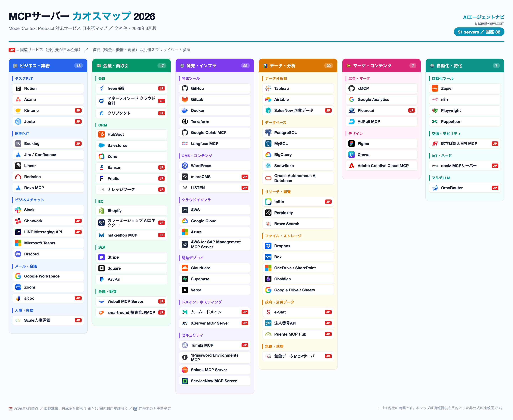Open the freee 会計 card
Viewport: 513px width, 420px height.
[131, 89]
